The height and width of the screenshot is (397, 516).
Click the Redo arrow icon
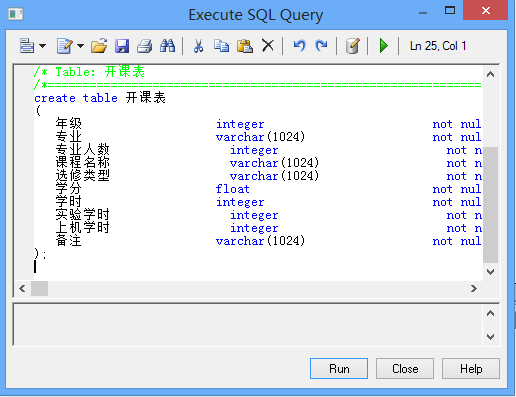pos(322,46)
